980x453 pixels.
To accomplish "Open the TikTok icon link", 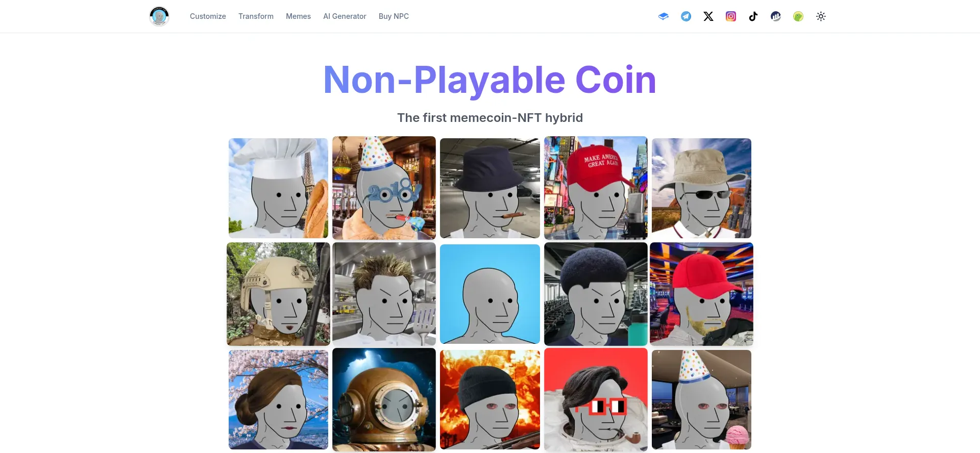I will click(x=753, y=16).
